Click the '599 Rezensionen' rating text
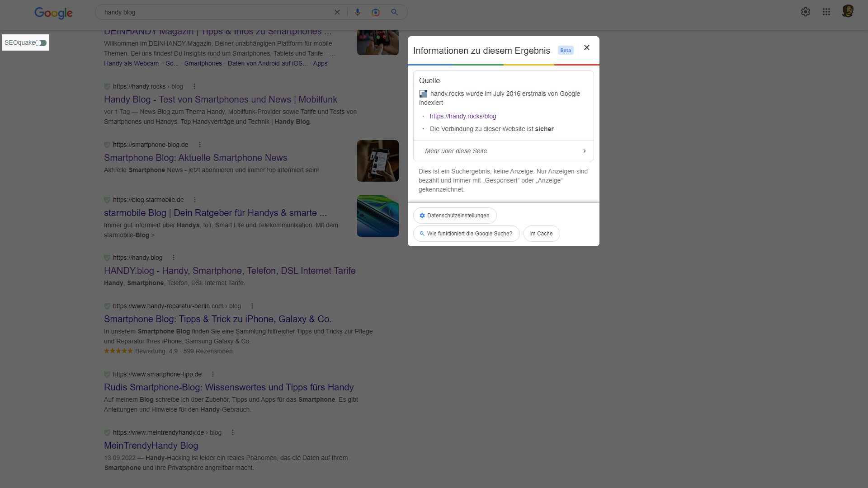The height and width of the screenshot is (488, 868). point(208,351)
